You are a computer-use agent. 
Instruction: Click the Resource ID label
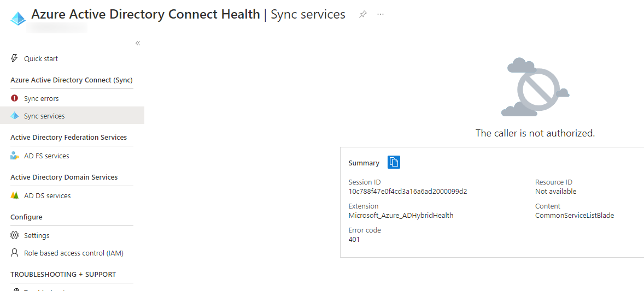point(554,182)
